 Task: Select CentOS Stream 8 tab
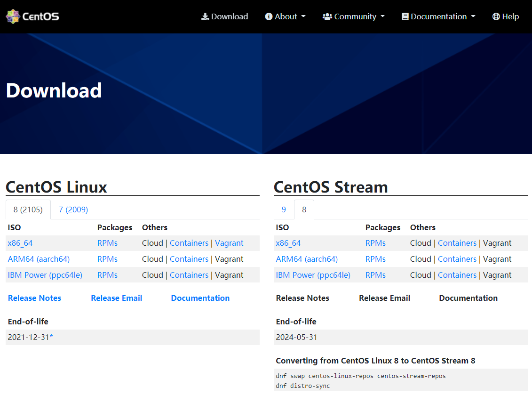pos(304,210)
